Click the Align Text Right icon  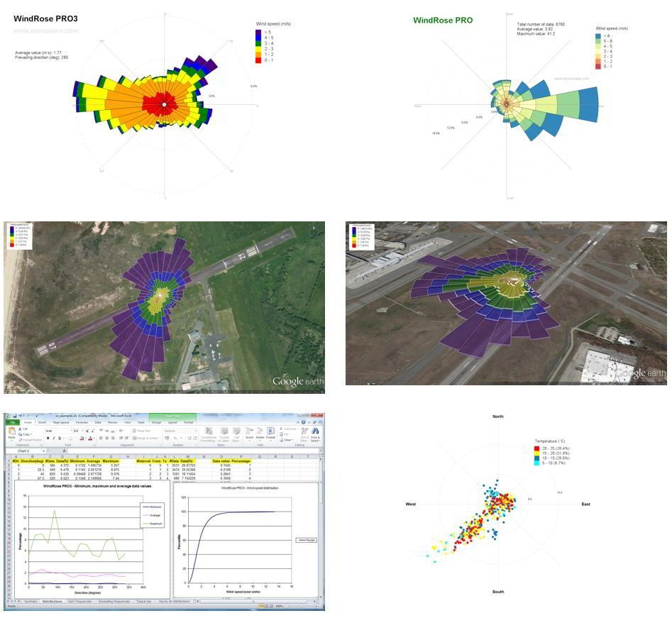113,438
